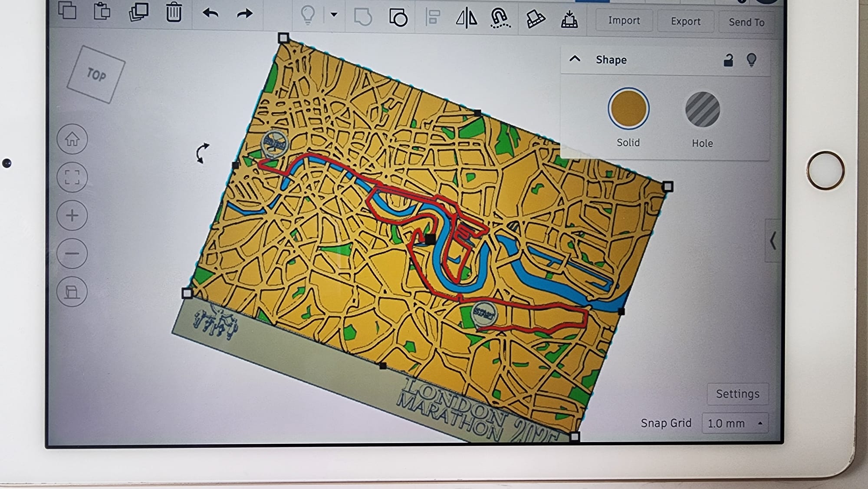868x489 pixels.
Task: Zoom in with plus button
Action: coord(72,215)
